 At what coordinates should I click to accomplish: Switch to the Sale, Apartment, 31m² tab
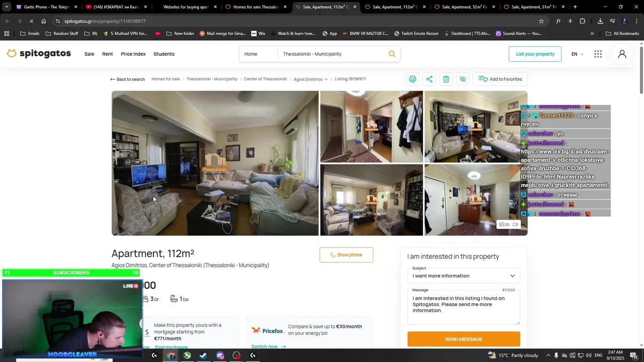[x=535, y=7]
